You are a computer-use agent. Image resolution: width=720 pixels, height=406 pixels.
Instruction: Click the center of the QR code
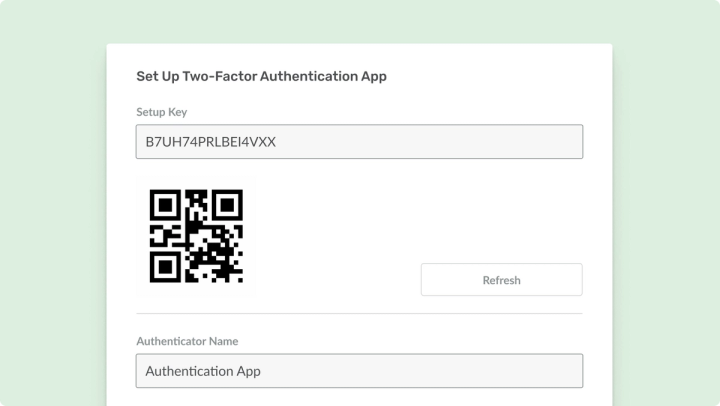[196, 236]
